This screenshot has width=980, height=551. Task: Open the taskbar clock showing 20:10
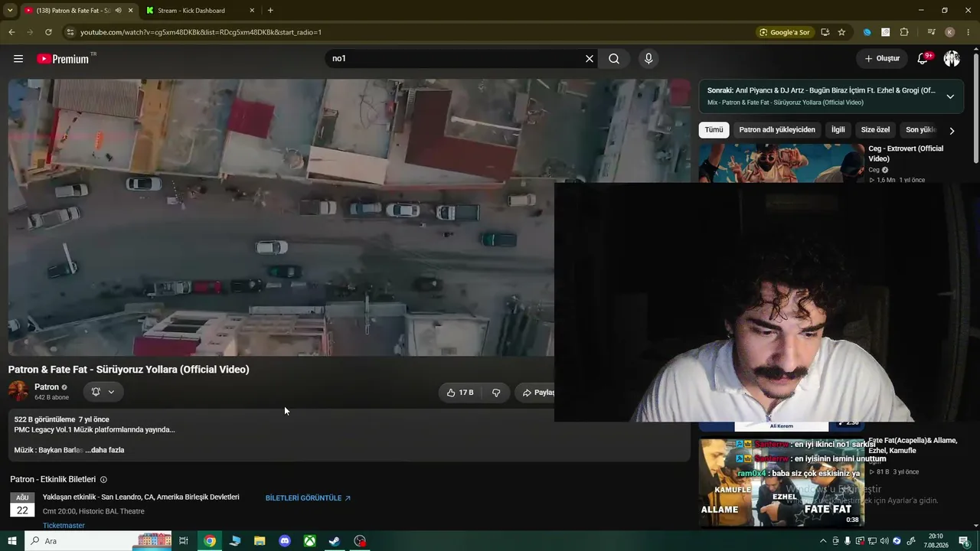tap(936, 541)
